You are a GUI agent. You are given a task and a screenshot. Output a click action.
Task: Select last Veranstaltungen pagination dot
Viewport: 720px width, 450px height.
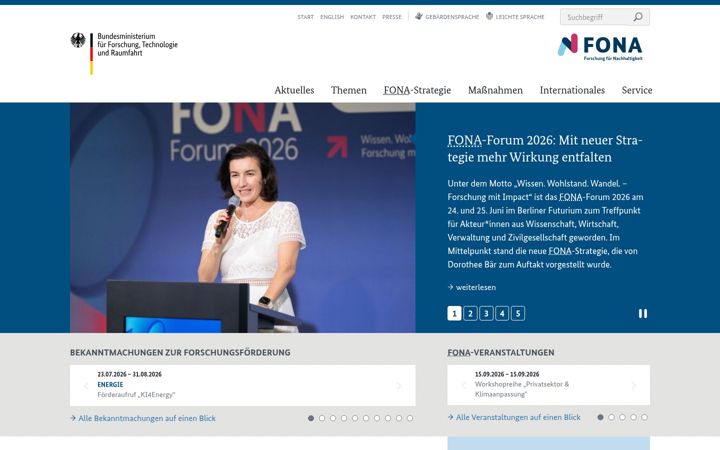coord(644,417)
